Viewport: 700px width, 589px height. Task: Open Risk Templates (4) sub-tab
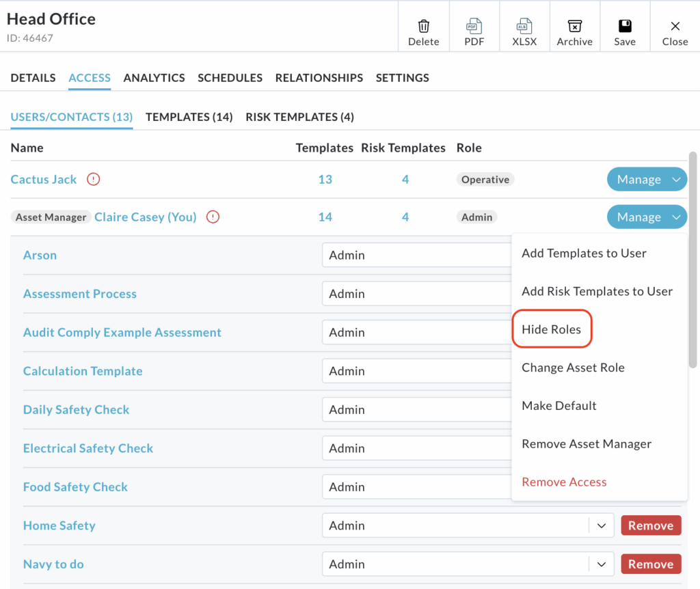pos(299,117)
